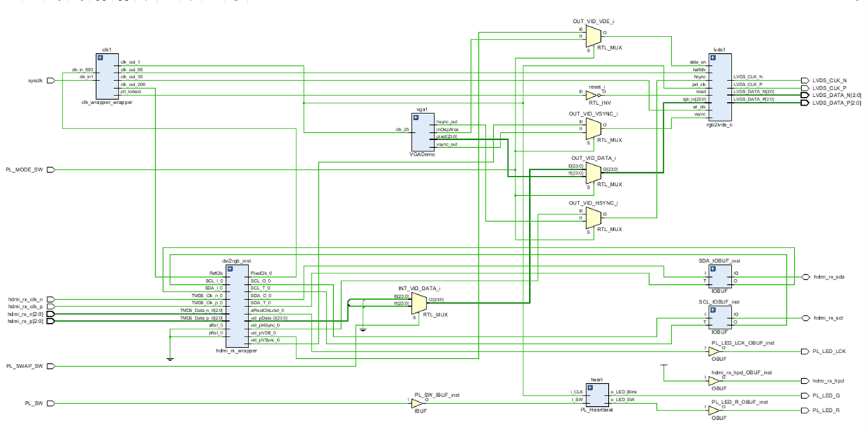This screenshot has height=432, width=868.
Task: Click the sysclk input port
Action: [x=50, y=81]
